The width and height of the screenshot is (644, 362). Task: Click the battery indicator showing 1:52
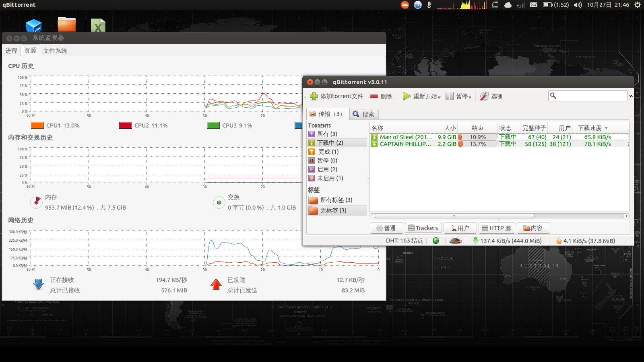[556, 5]
